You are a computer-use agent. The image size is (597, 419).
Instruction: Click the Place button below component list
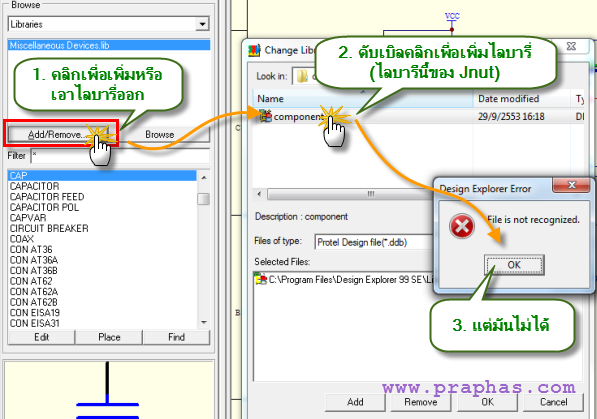[x=109, y=337]
